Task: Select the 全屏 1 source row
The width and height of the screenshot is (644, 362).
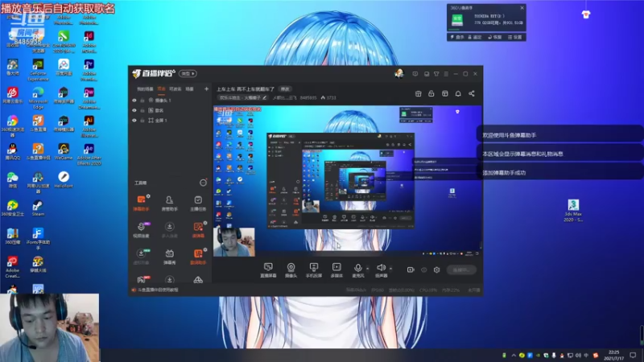Action: (x=170, y=120)
